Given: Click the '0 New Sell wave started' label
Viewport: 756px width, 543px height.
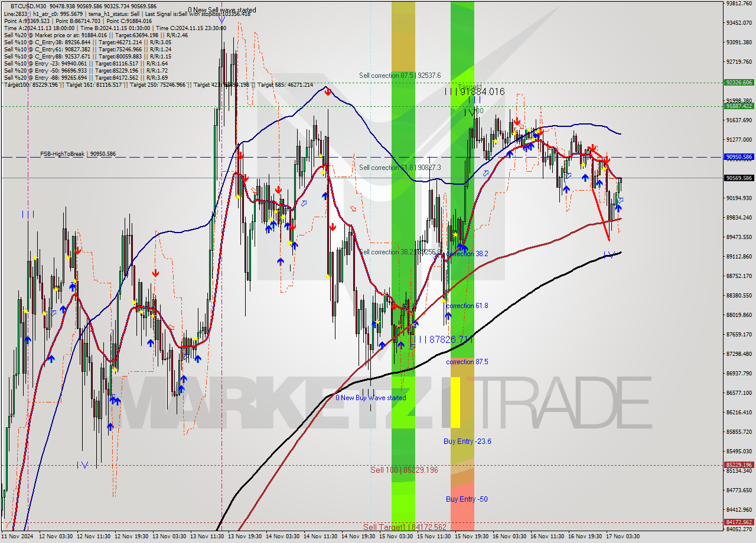Looking at the screenshot, I should pyautogui.click(x=222, y=10).
